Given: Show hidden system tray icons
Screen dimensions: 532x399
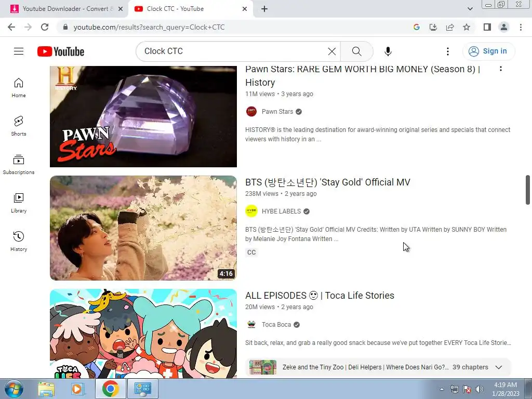Looking at the screenshot, I should coord(442,389).
